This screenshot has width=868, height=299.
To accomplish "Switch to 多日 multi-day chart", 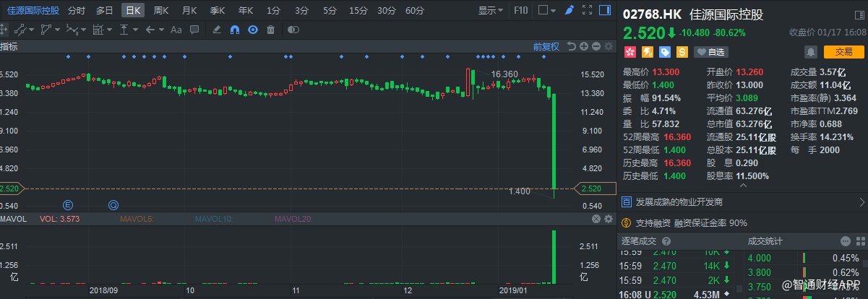I will pyautogui.click(x=105, y=10).
